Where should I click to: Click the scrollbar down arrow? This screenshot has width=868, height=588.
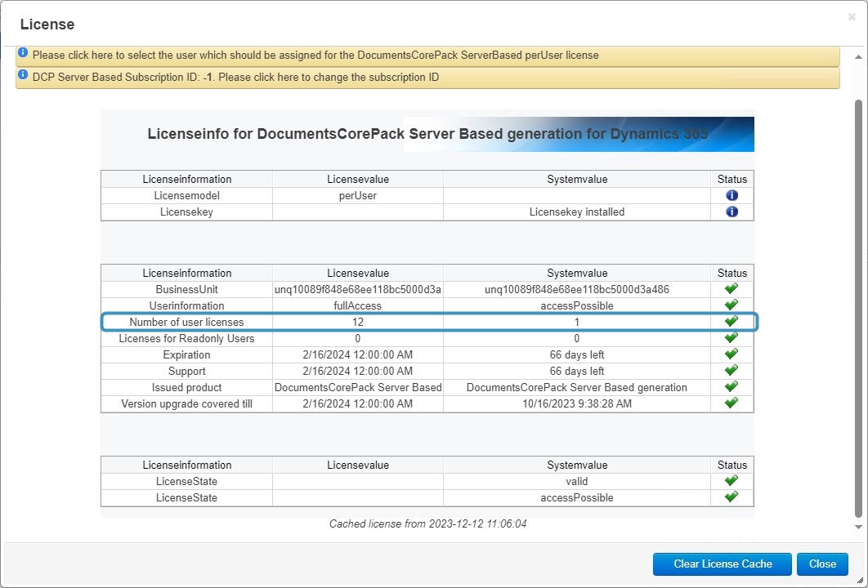[858, 527]
